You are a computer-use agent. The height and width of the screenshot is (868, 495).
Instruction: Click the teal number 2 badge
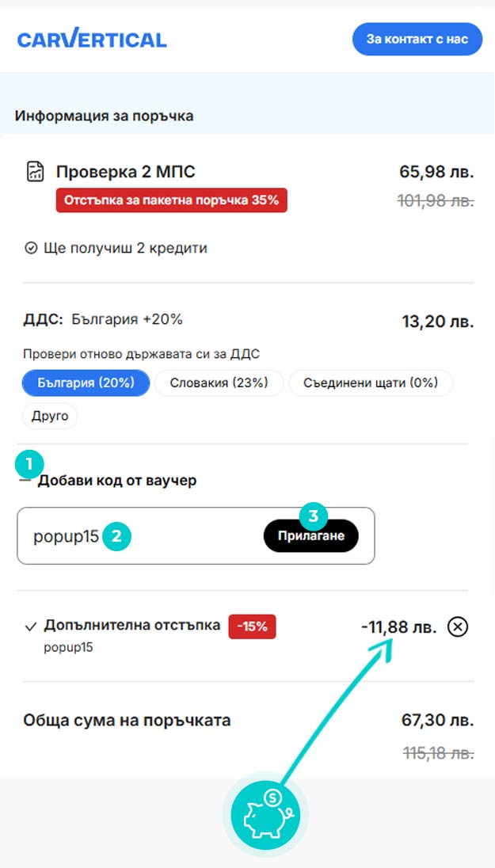pyautogui.click(x=116, y=536)
